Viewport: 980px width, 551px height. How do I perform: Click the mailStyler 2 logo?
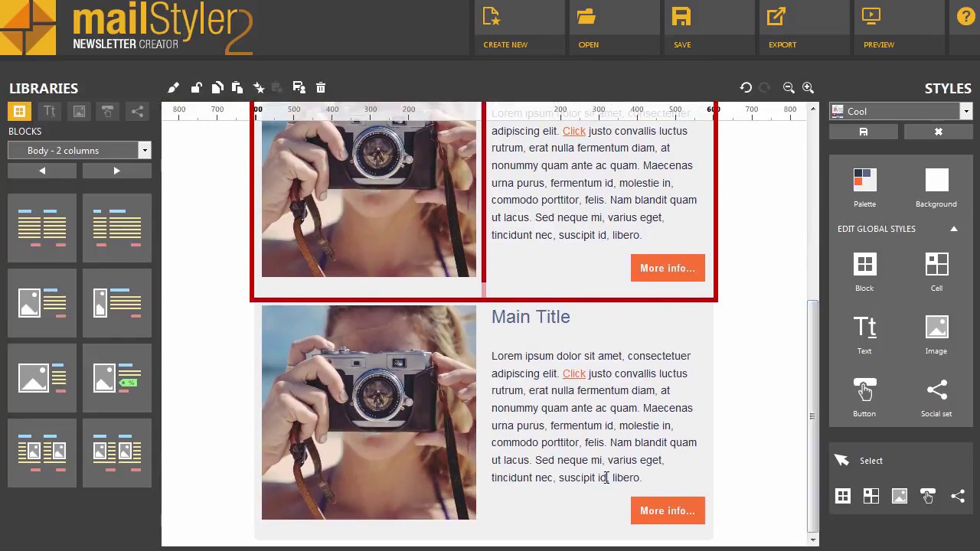[x=126, y=28]
